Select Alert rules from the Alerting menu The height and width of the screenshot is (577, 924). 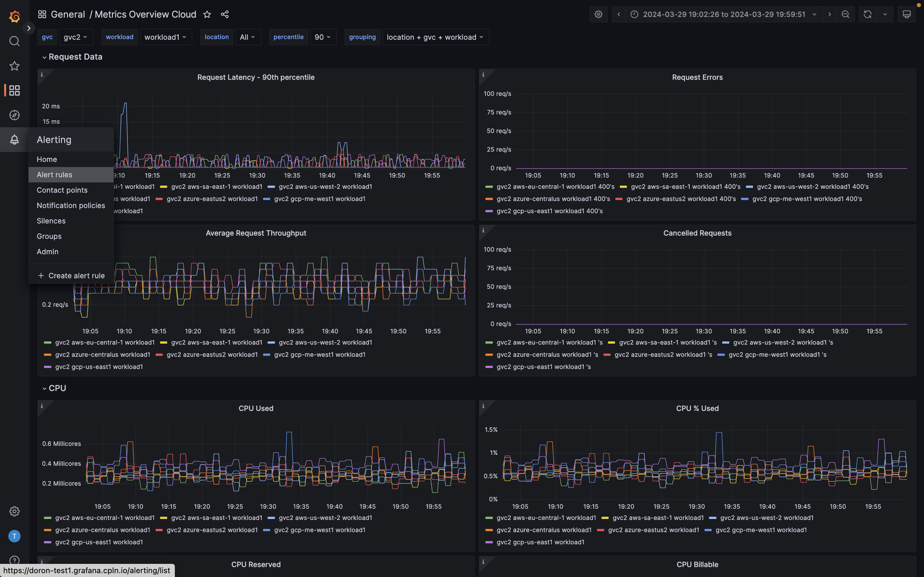(x=54, y=174)
